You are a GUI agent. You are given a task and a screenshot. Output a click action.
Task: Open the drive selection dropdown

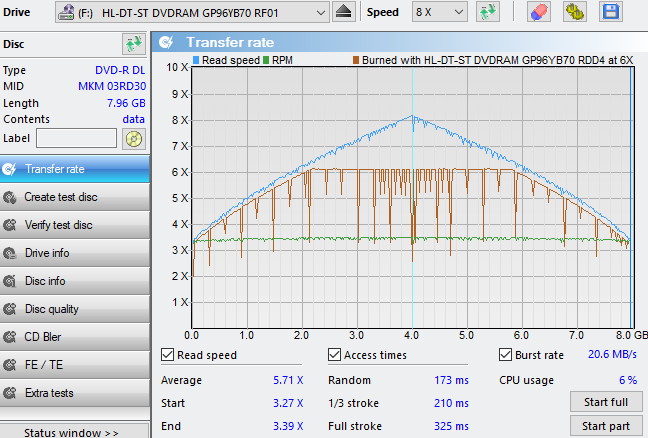(319, 11)
